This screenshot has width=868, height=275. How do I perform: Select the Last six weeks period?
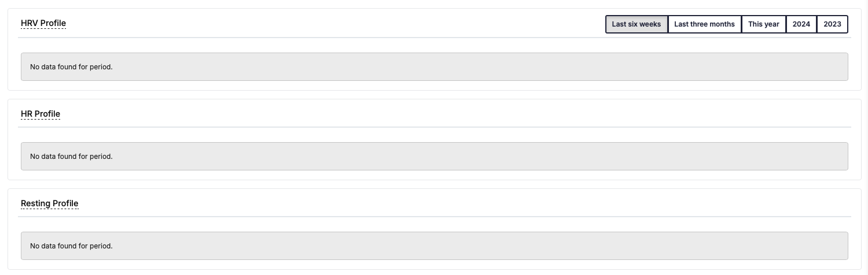pos(636,24)
